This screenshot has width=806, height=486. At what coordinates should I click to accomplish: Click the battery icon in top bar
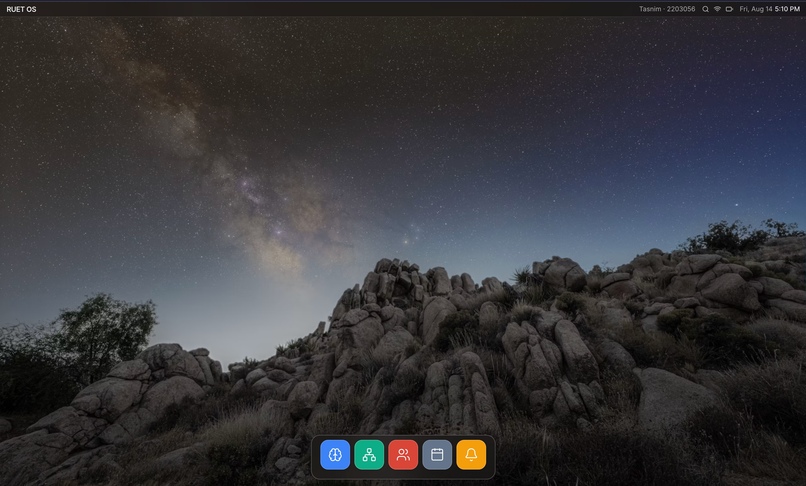(x=729, y=9)
